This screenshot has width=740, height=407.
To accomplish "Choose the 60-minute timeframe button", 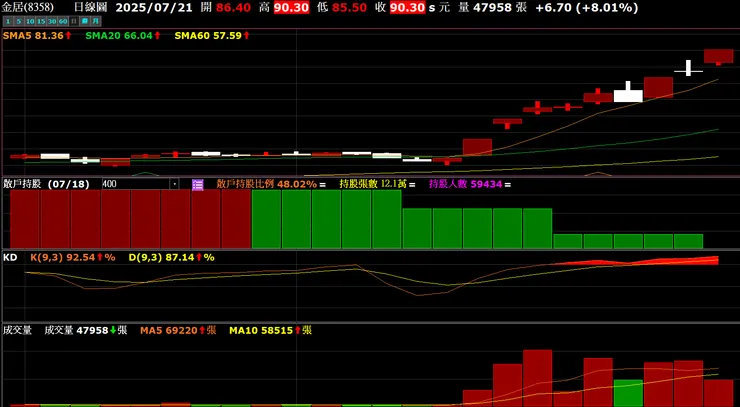I will (x=63, y=21).
